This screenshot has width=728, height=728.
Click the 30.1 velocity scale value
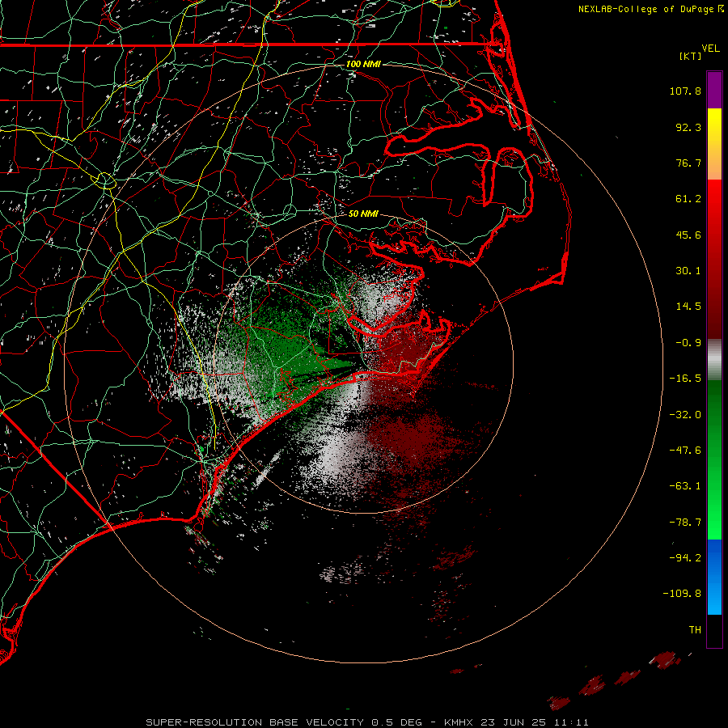pyautogui.click(x=688, y=271)
